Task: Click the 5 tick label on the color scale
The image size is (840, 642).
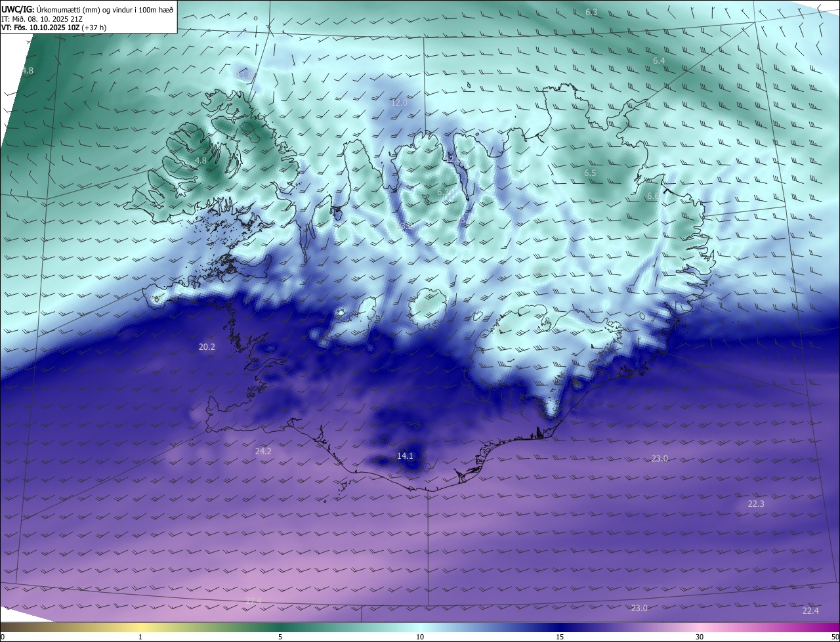Action: [280, 637]
